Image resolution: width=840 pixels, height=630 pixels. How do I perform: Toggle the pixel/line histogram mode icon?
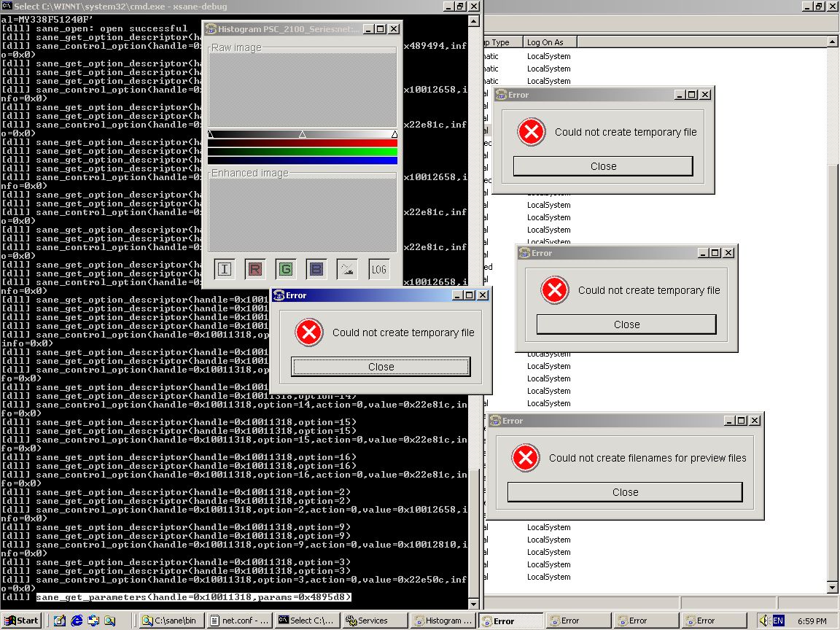tap(347, 269)
